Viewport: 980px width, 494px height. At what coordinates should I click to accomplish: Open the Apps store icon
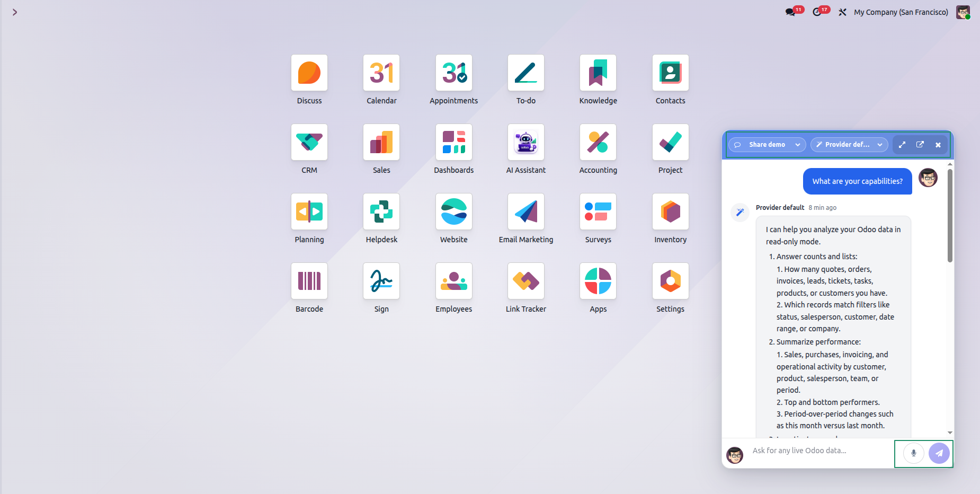click(x=598, y=281)
